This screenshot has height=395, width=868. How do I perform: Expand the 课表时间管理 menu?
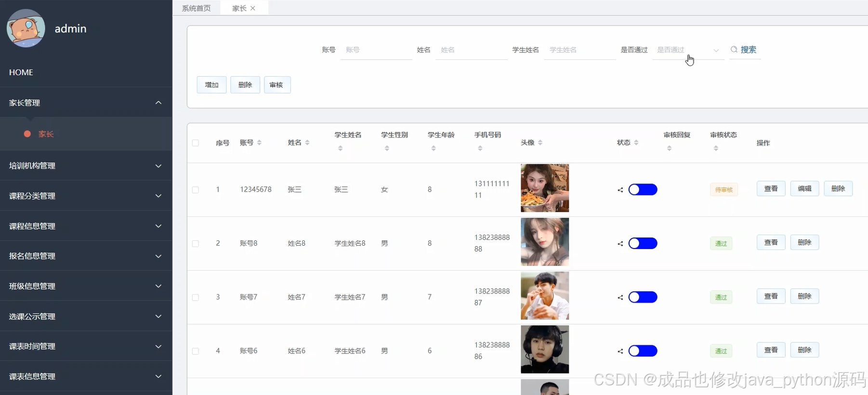coord(86,346)
